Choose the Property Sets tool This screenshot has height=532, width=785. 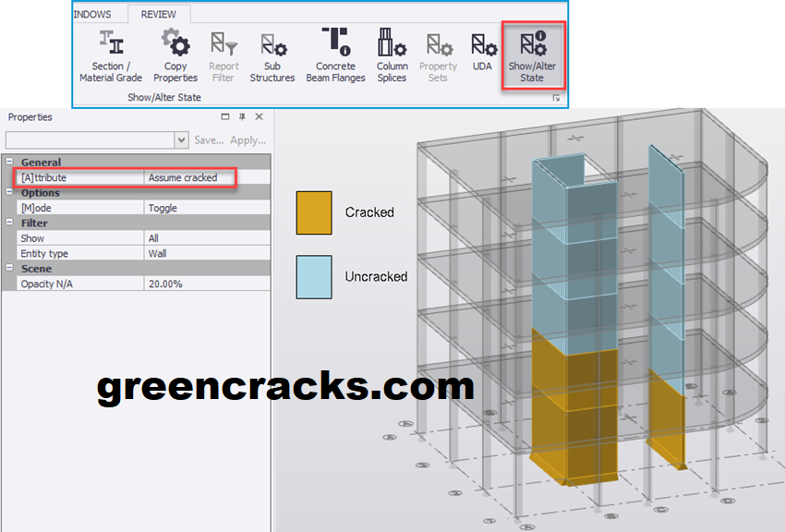438,55
